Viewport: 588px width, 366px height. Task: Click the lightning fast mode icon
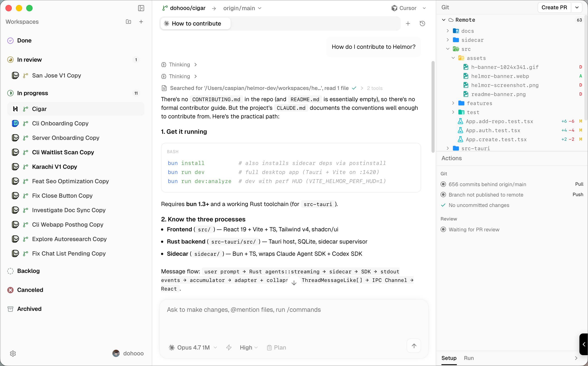[x=229, y=348]
